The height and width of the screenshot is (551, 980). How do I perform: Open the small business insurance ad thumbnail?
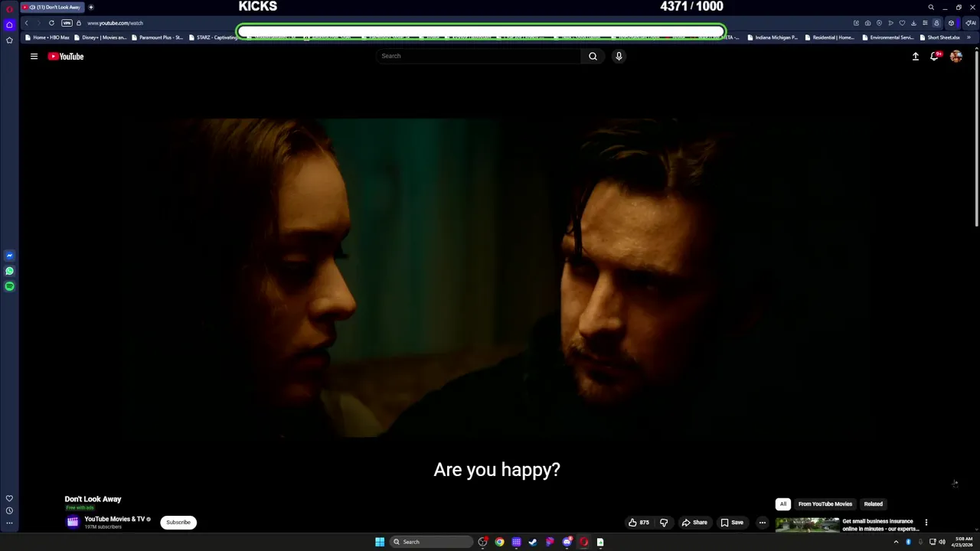pos(807,524)
